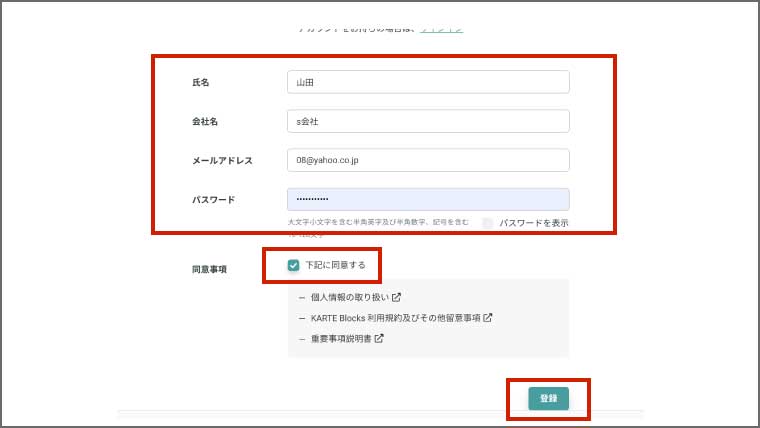Click the パスワード password field
Viewport: 760px width, 428px height.
click(x=428, y=199)
